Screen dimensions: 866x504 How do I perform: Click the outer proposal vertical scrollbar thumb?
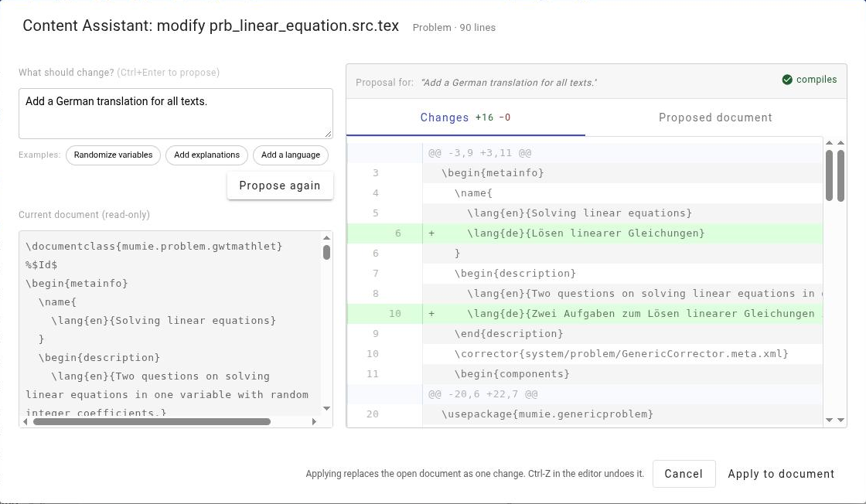[x=840, y=175]
